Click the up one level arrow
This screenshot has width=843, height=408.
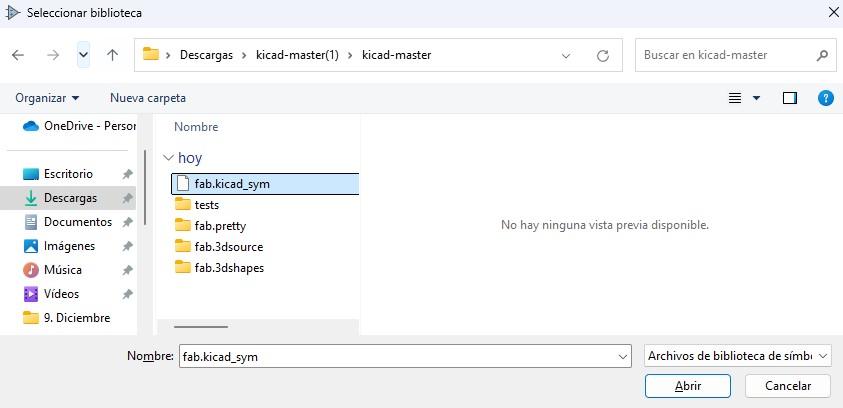click(112, 55)
